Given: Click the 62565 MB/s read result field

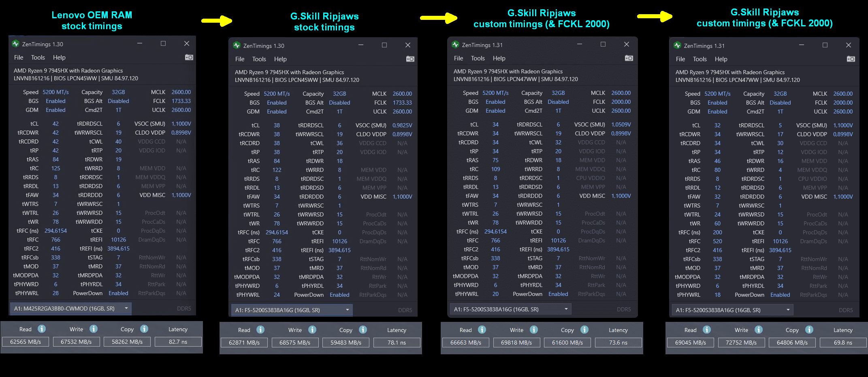Looking at the screenshot, I should pos(26,342).
